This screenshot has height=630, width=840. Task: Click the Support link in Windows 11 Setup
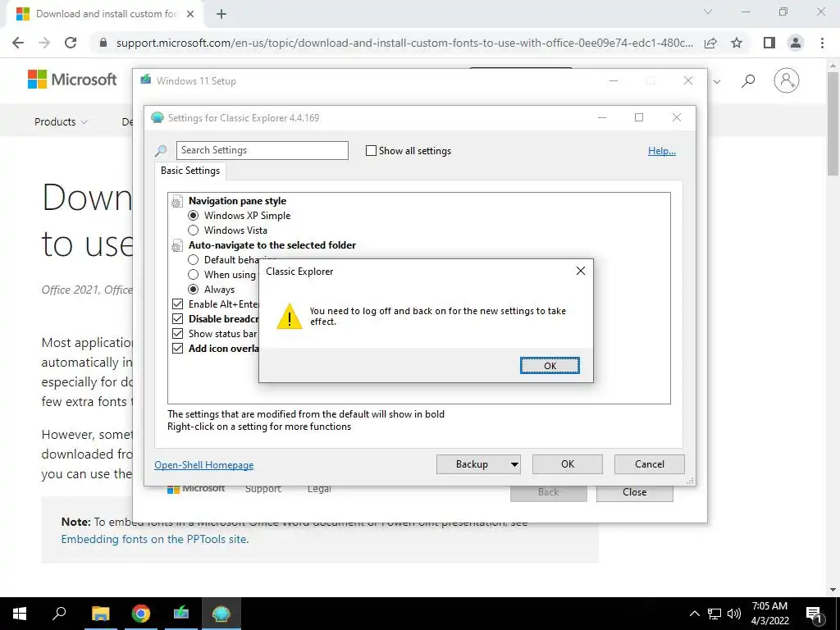(x=263, y=489)
